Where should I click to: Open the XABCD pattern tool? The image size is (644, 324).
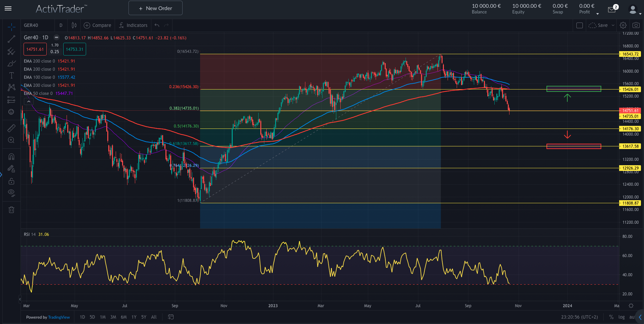tap(11, 87)
